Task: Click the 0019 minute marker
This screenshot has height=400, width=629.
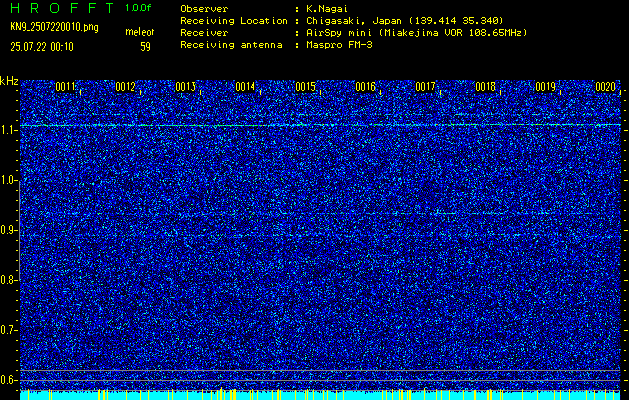Action: [546, 87]
